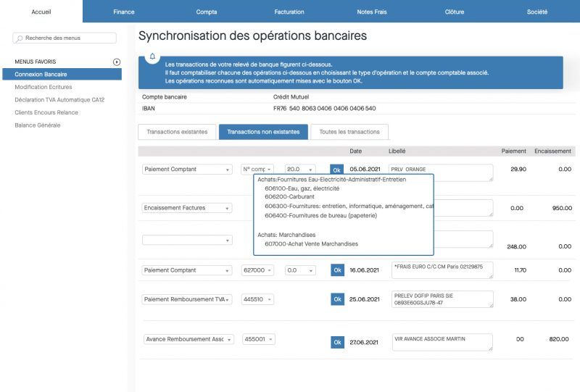Go to the Clôture tab
The width and height of the screenshot is (580, 392).
pos(455,12)
